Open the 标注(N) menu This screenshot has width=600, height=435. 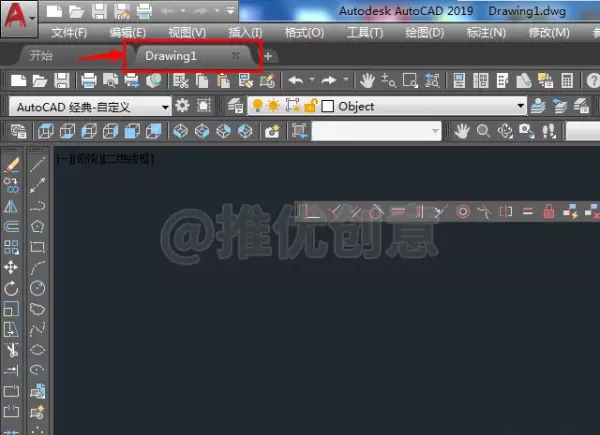click(486, 33)
